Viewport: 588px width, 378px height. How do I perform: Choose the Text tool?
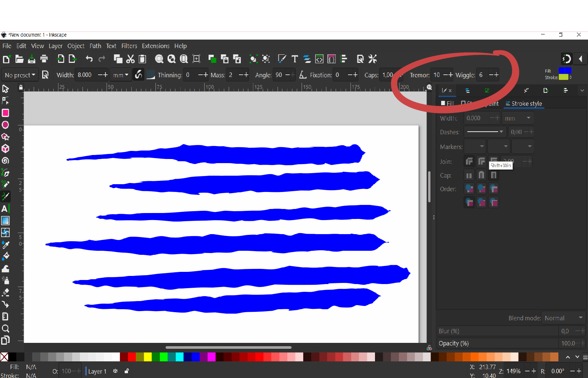5,209
